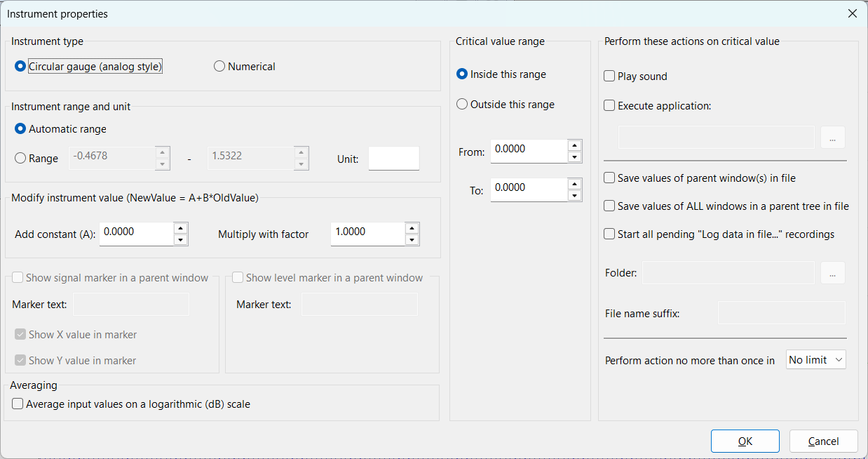Enable the Play sound checkbox
Image resolution: width=868 pixels, height=459 pixels.
609,76
